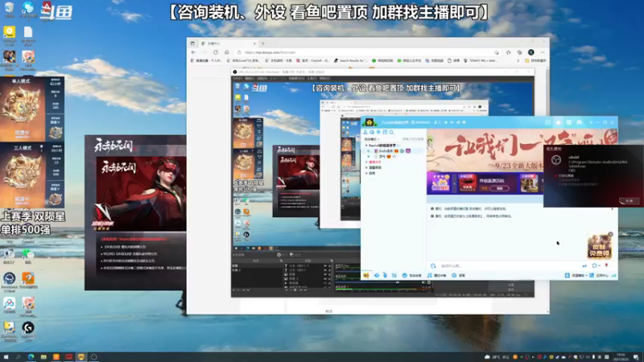Show more bookmarks with the Edge chevron
The width and height of the screenshot is (644, 362).
[x=518, y=60]
